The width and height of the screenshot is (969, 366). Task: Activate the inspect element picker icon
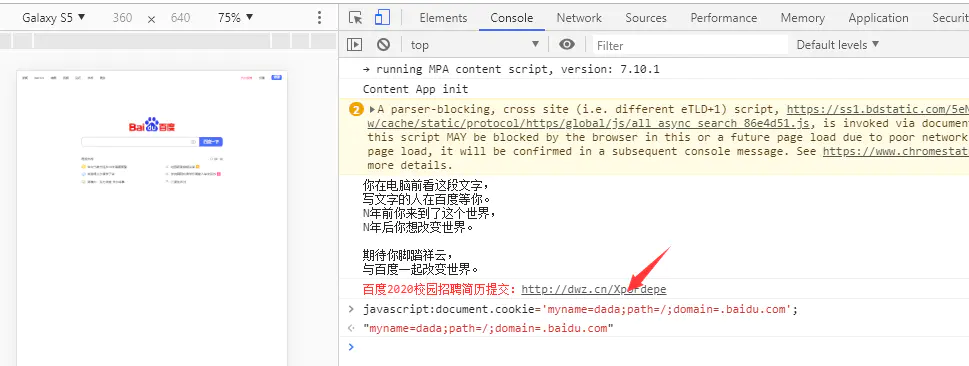pyautogui.click(x=355, y=18)
